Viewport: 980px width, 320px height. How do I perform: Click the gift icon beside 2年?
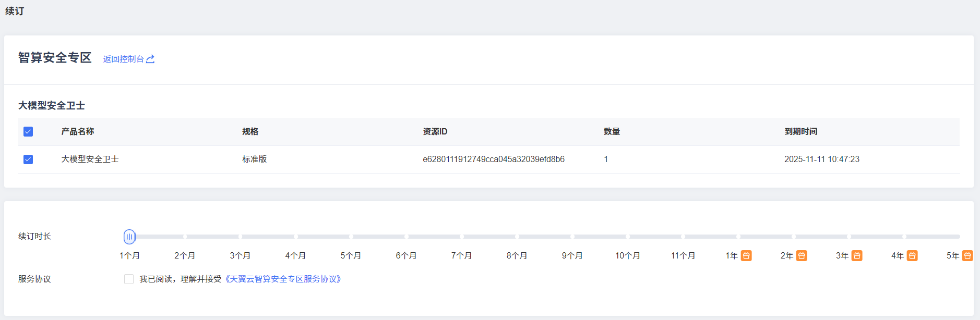tap(802, 255)
